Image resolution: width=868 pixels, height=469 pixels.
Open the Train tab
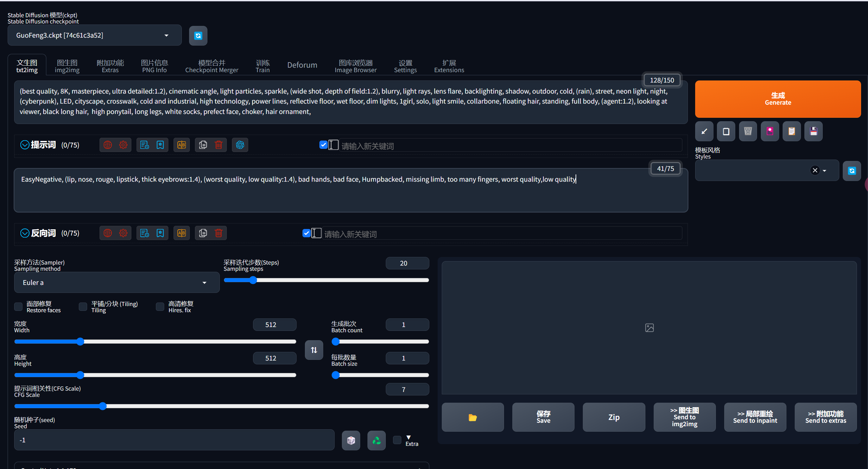coord(263,66)
